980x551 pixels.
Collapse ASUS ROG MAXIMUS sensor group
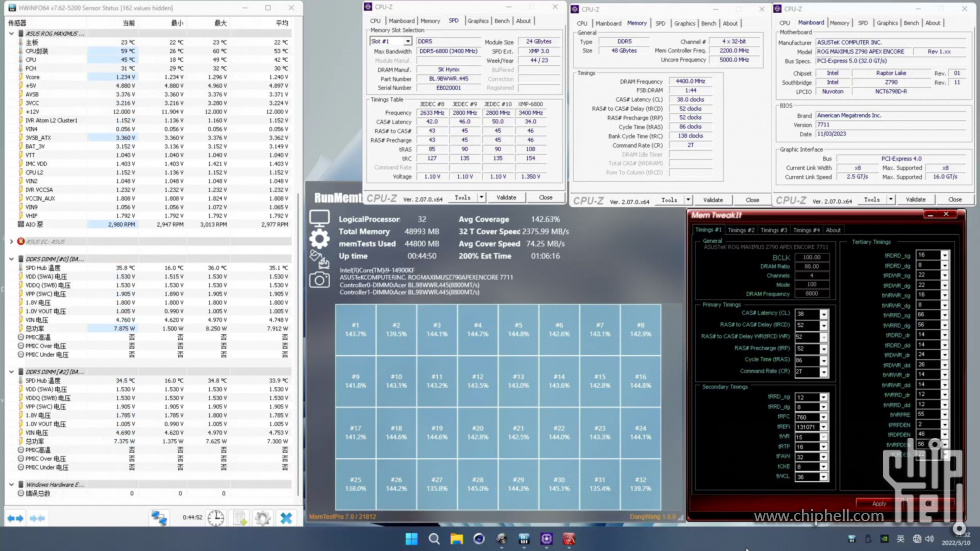click(11, 34)
